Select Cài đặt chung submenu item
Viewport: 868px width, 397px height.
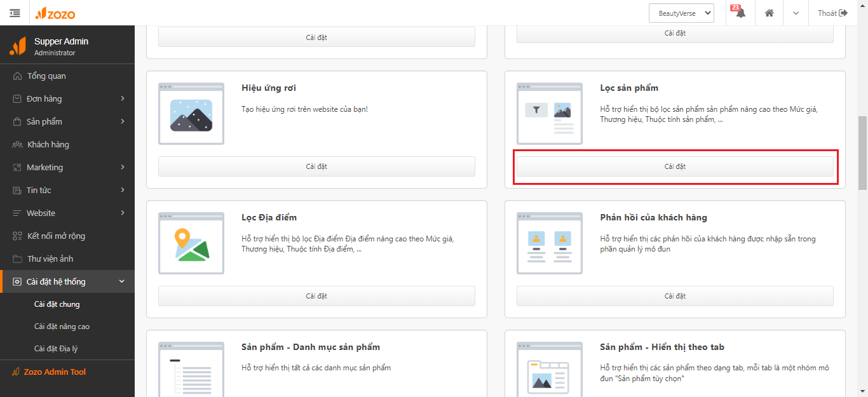(x=57, y=304)
